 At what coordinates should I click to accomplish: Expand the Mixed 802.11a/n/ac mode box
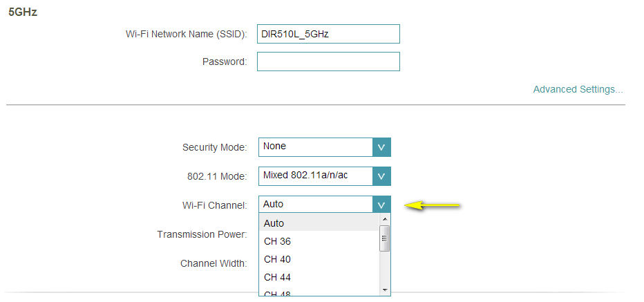tap(316, 176)
